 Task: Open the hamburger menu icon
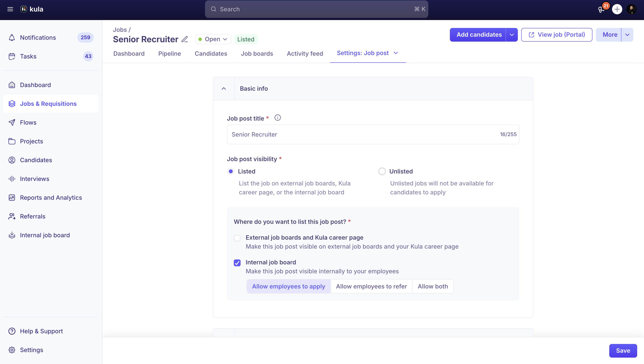(10, 9)
